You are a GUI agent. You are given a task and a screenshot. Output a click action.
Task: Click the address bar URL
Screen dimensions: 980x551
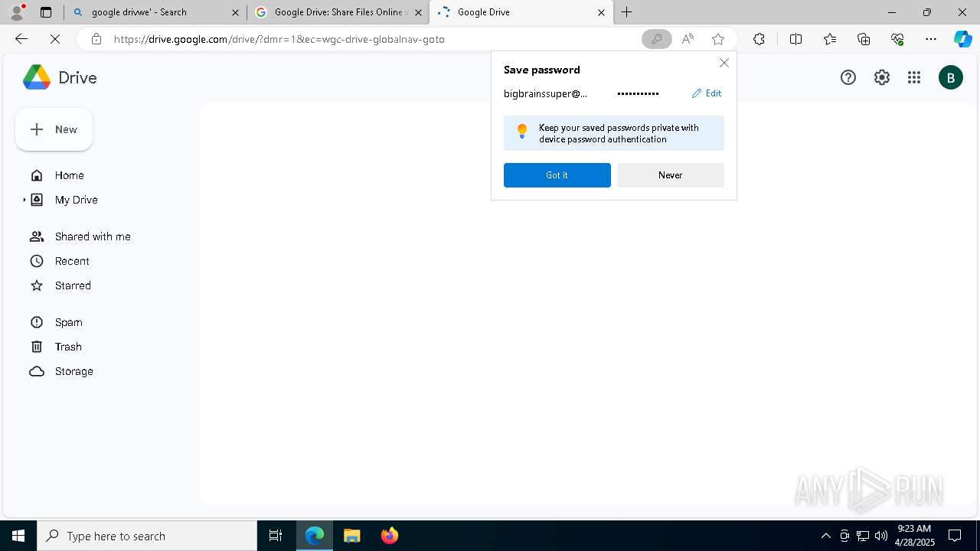[279, 39]
